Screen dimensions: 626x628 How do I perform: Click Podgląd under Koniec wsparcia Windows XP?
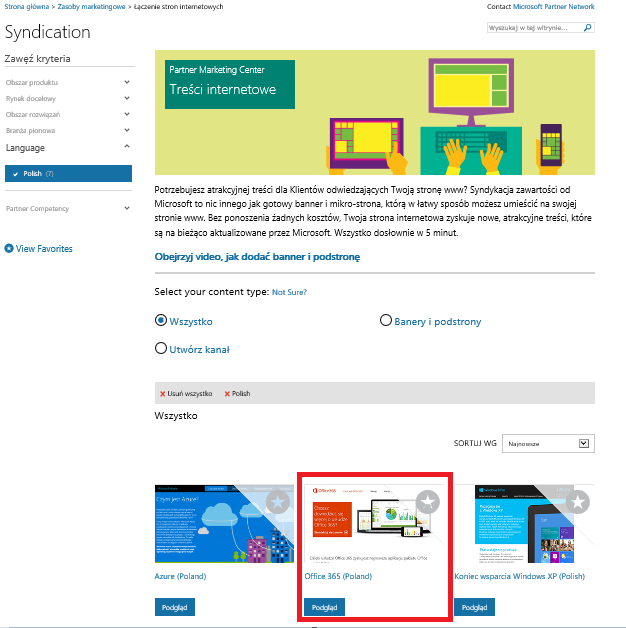474,608
